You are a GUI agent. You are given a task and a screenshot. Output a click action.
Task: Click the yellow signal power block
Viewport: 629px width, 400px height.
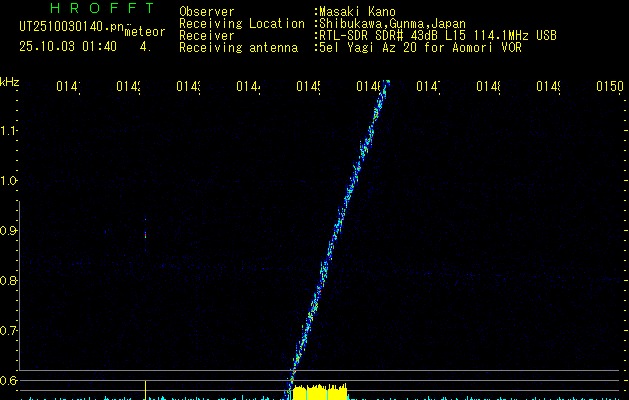319,391
